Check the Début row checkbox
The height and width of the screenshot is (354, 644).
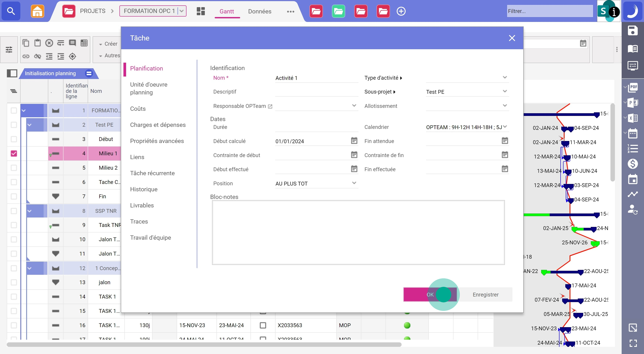coord(14,139)
